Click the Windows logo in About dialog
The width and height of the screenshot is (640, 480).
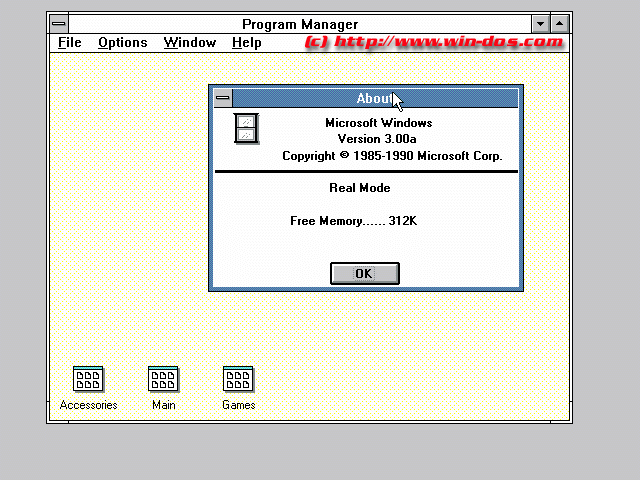(246, 128)
